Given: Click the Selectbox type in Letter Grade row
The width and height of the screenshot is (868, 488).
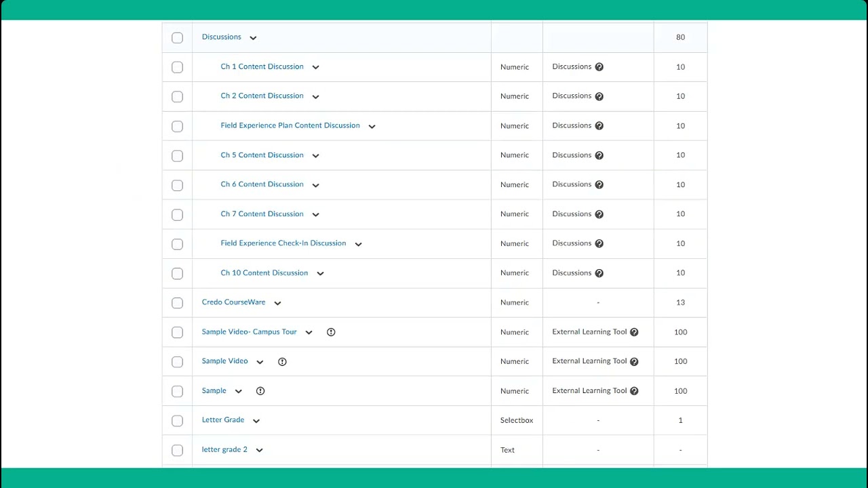Looking at the screenshot, I should pos(517,421).
